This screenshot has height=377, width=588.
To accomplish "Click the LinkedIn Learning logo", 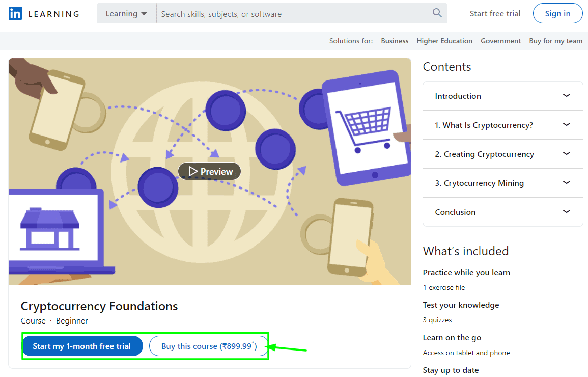I will click(x=43, y=13).
